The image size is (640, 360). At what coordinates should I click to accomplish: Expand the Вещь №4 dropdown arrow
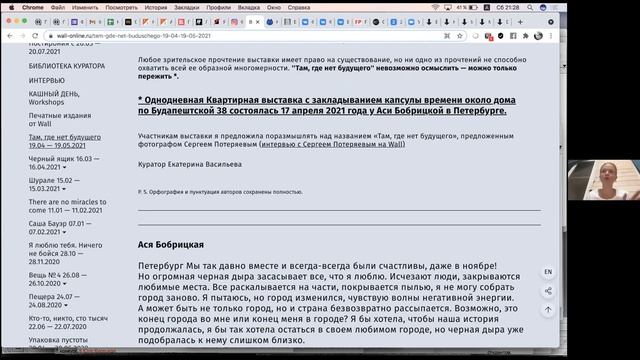[64, 284]
